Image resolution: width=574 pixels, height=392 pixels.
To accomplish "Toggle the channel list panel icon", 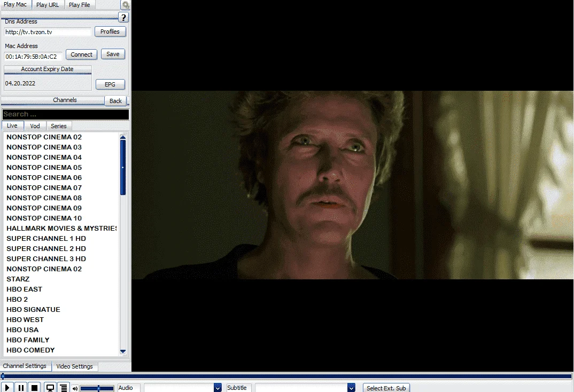I will click(x=64, y=388).
